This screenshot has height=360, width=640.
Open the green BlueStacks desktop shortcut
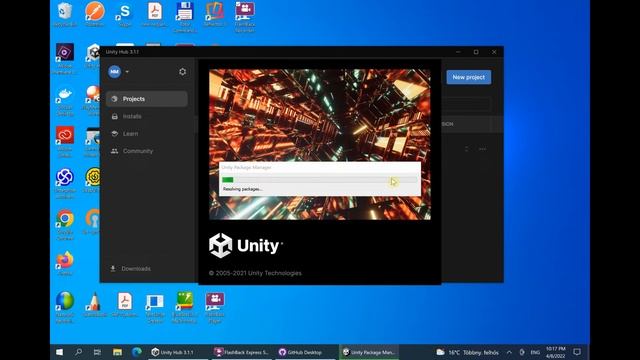[x=184, y=307]
